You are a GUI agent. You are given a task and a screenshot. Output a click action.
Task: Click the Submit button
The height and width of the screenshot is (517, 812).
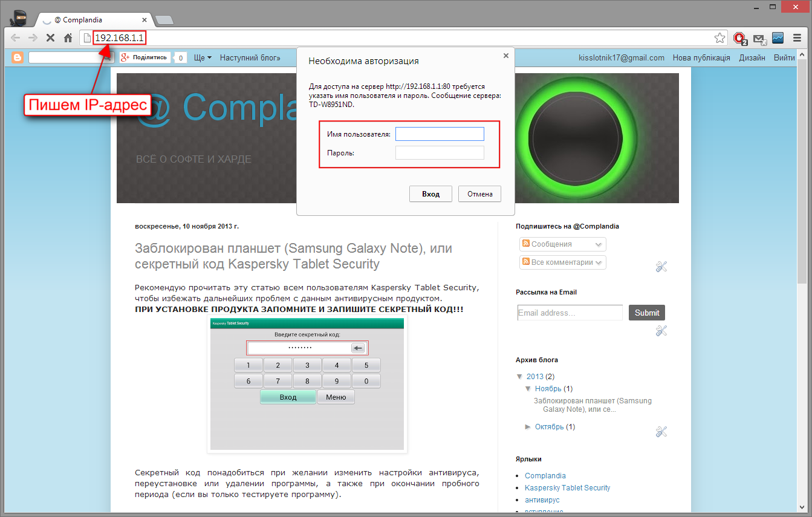[x=647, y=313]
